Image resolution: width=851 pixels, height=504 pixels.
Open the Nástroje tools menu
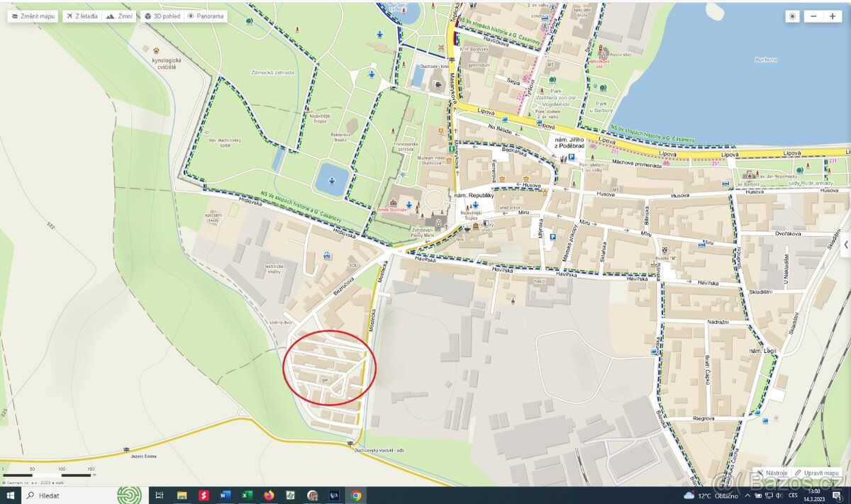pyautogui.click(x=772, y=473)
